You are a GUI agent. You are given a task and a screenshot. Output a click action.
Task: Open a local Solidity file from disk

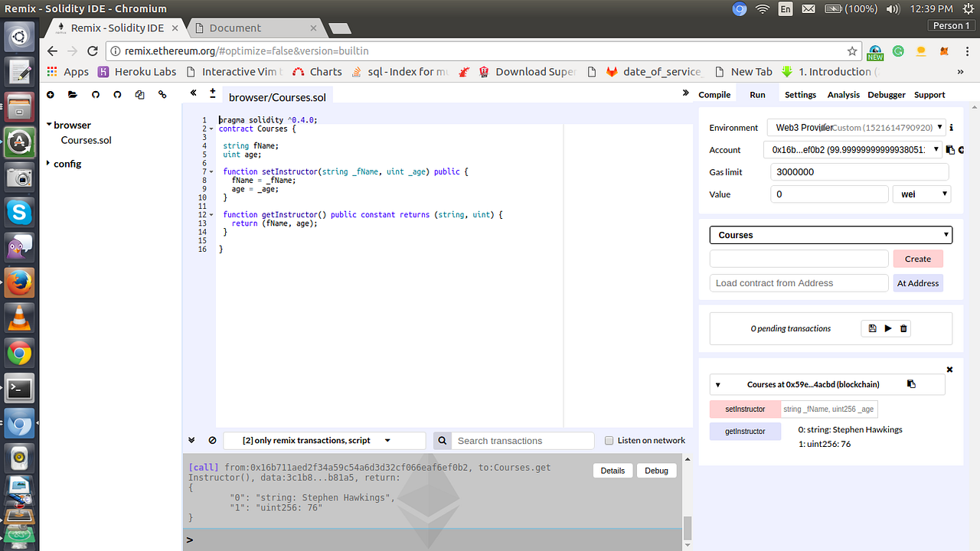71,93
